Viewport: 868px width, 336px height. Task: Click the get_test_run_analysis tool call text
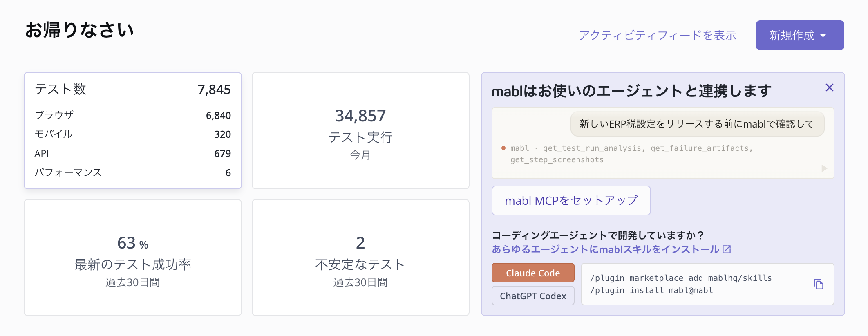tap(592, 148)
